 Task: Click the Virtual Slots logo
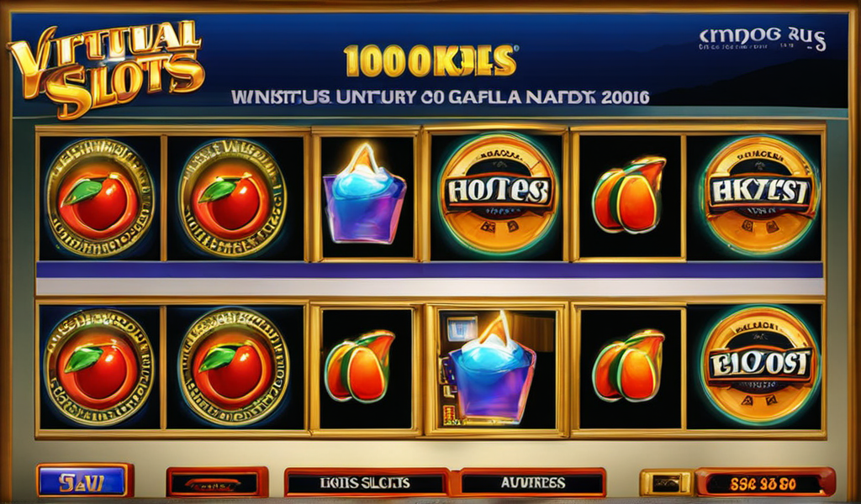(x=105, y=69)
